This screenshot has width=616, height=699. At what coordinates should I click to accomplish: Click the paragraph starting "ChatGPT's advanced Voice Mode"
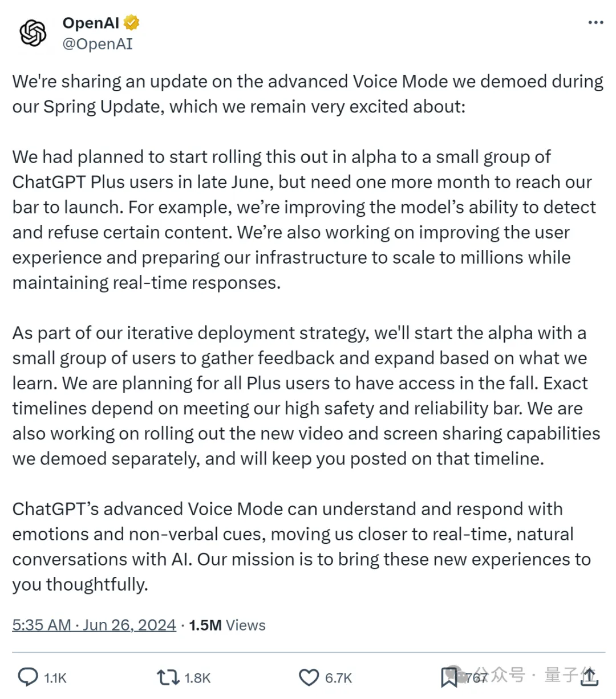click(302, 546)
